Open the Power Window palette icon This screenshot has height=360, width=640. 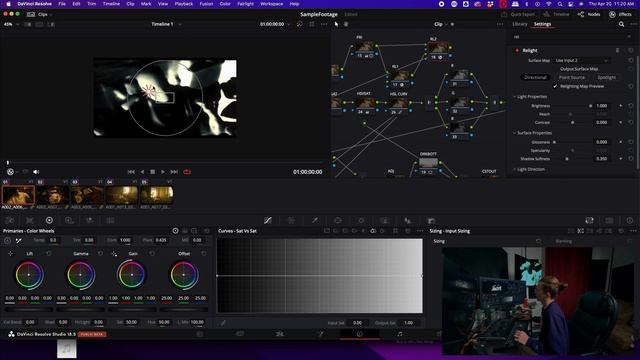(x=338, y=220)
